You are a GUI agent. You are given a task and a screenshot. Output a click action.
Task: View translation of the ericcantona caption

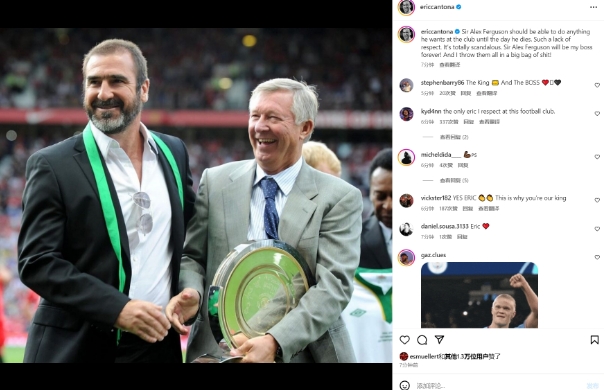(450, 65)
